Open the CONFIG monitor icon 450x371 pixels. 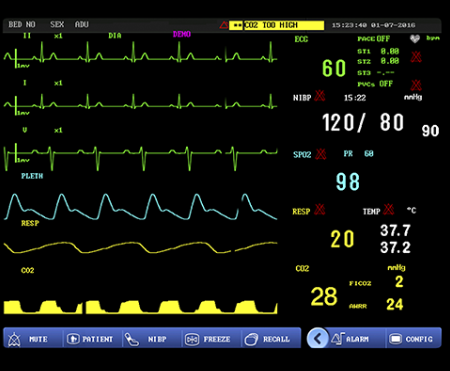point(395,339)
